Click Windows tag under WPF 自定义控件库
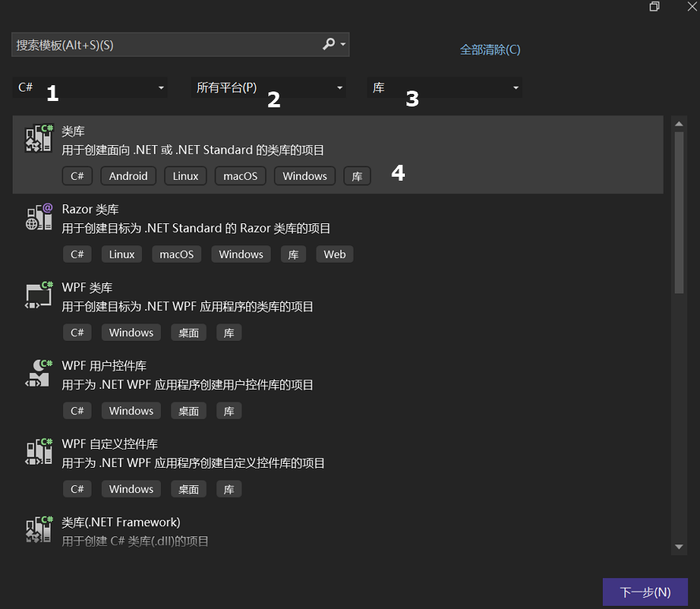 click(131, 489)
